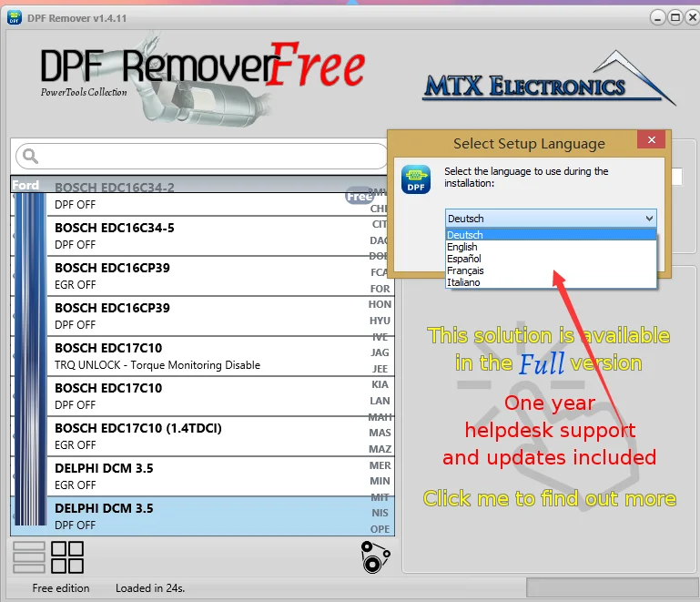Jump to HON in the brand index
The image size is (700, 602).
tap(380, 304)
